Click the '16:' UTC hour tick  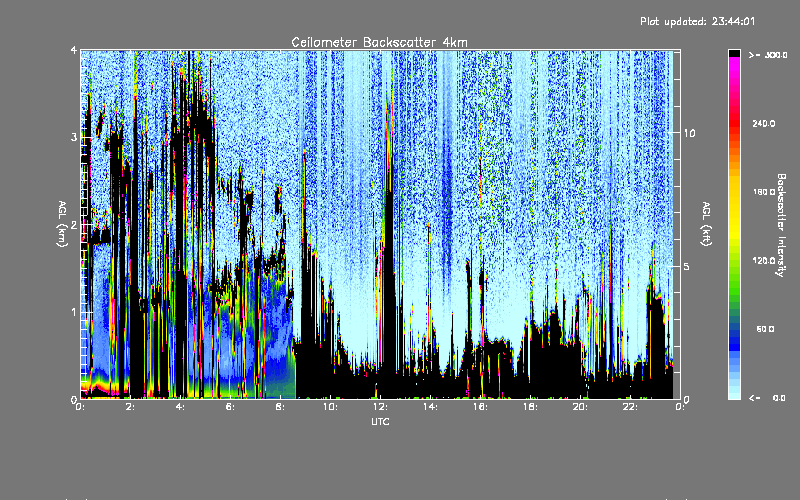480,407
